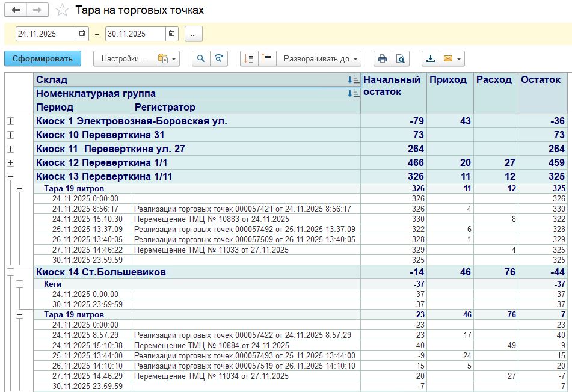Open the Настройки... settings button
This screenshot has height=392, width=572.
123,58
